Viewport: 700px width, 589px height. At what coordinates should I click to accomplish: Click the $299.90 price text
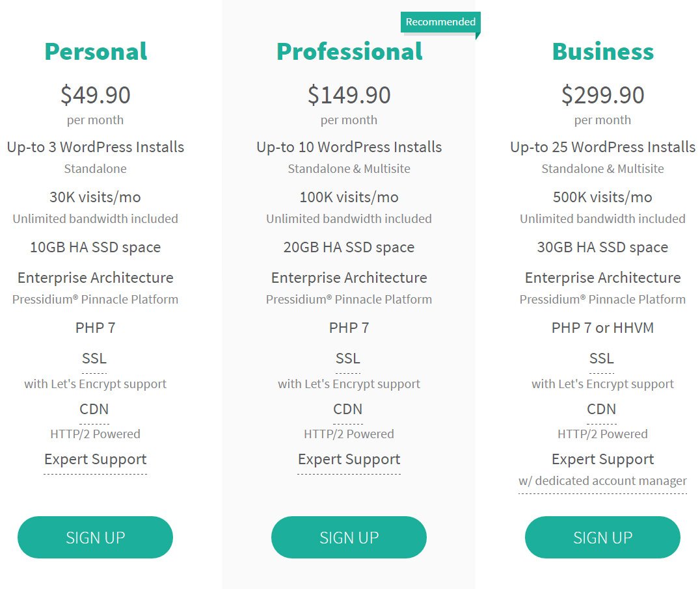click(x=602, y=95)
